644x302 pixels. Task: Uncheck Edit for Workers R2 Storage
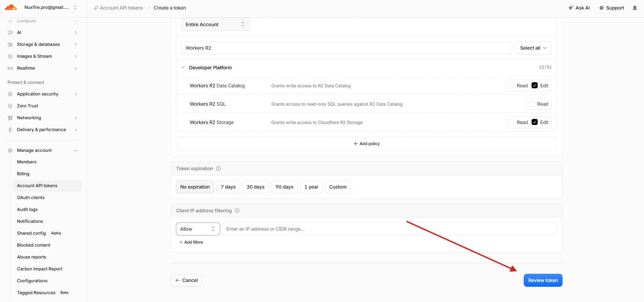(535, 122)
